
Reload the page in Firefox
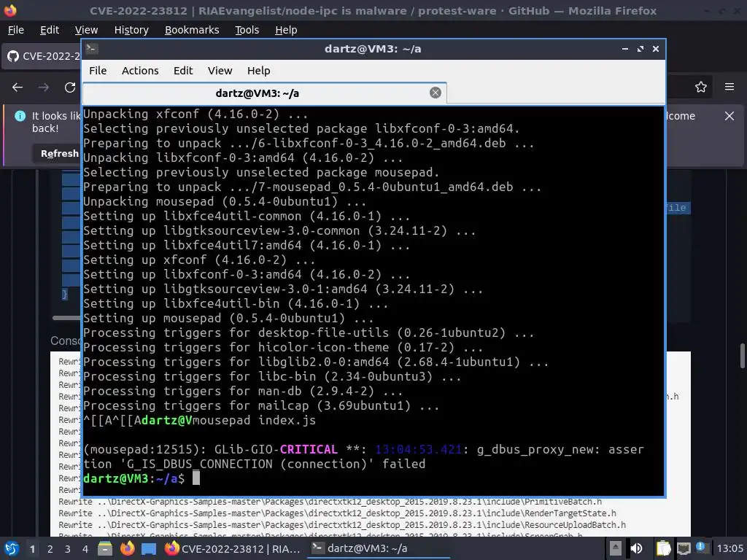click(x=70, y=87)
